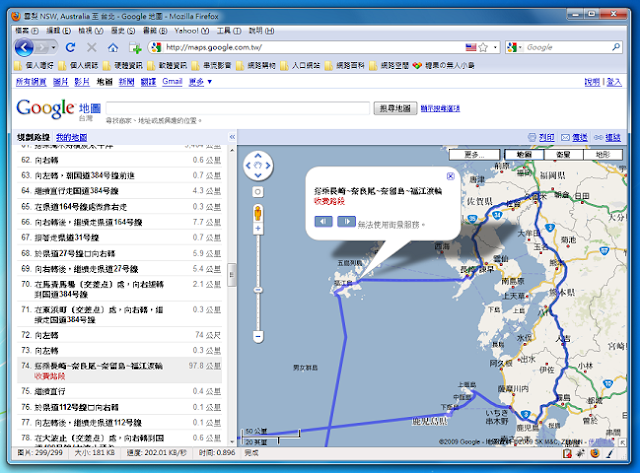The height and width of the screenshot is (473, 640).
Task: Open the 說明(H) menu
Action: pos(261,31)
